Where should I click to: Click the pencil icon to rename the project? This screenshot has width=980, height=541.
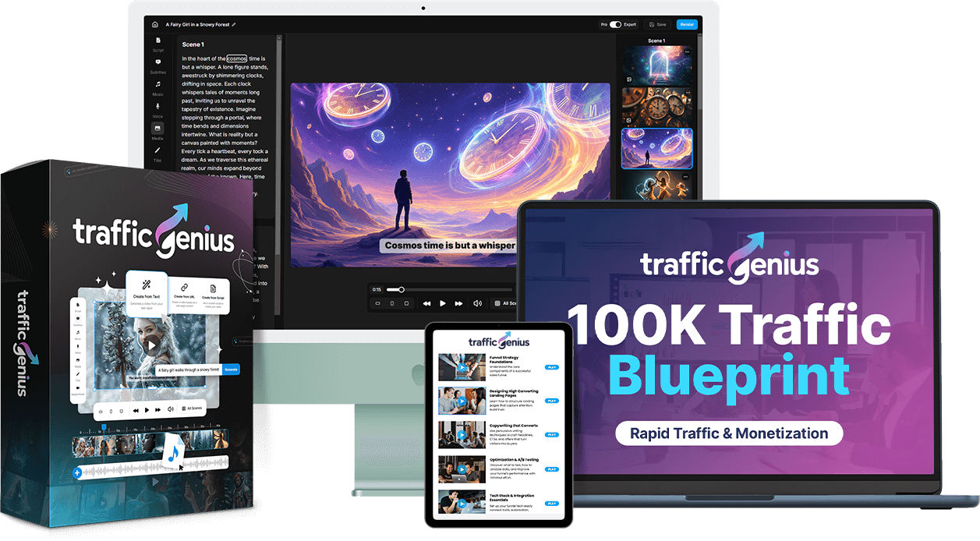[x=232, y=24]
